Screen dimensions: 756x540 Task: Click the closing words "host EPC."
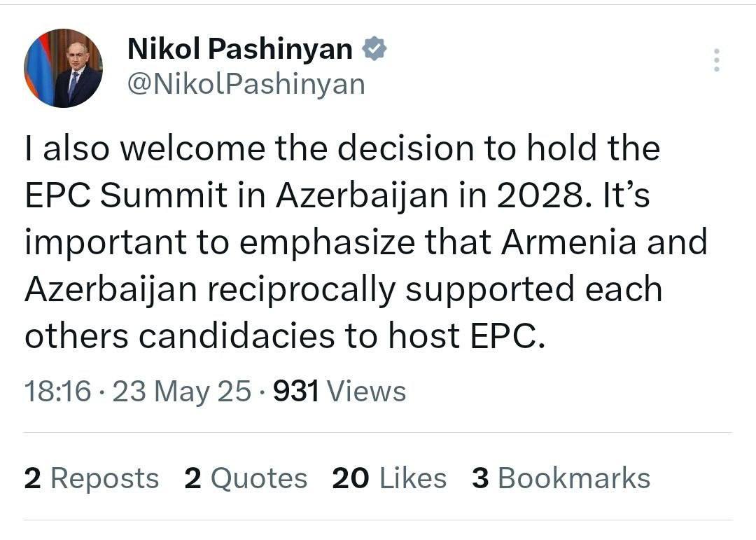pos(467,335)
